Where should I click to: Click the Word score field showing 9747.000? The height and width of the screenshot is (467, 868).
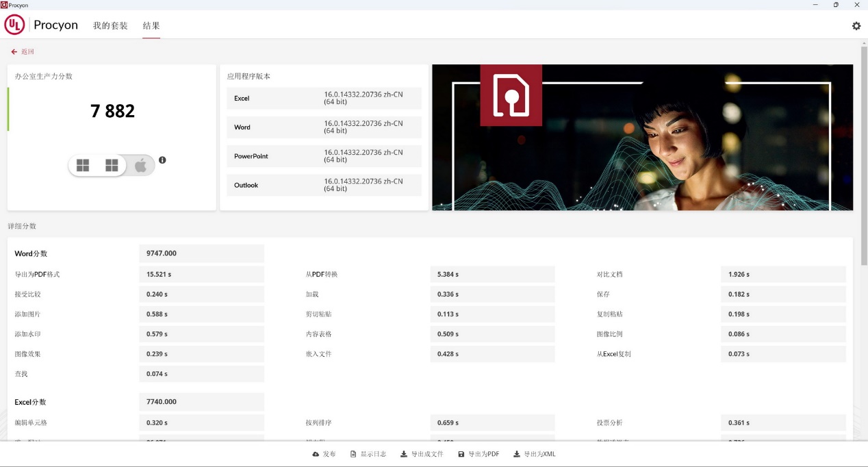pos(201,253)
